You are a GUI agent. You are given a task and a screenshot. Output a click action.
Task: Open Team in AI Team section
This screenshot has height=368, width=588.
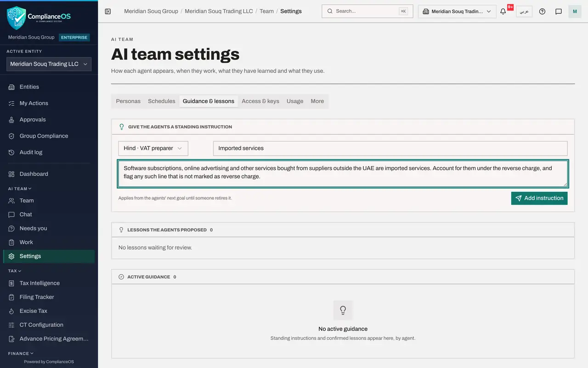(49, 201)
